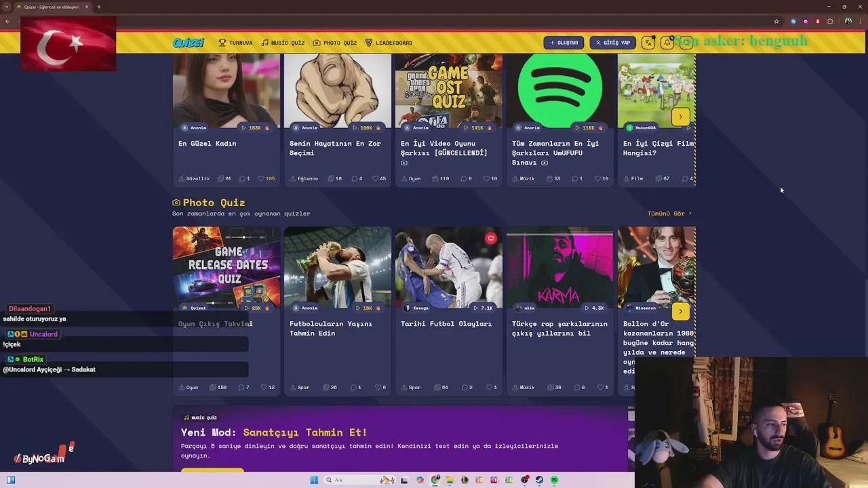The image size is (868, 488).
Task: Open Steam from the taskbar
Action: [539, 480]
